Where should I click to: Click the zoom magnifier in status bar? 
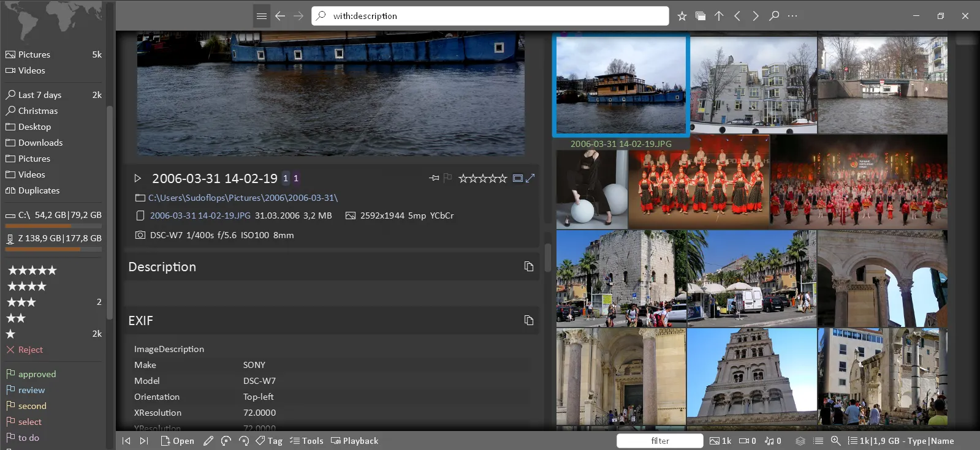point(835,441)
